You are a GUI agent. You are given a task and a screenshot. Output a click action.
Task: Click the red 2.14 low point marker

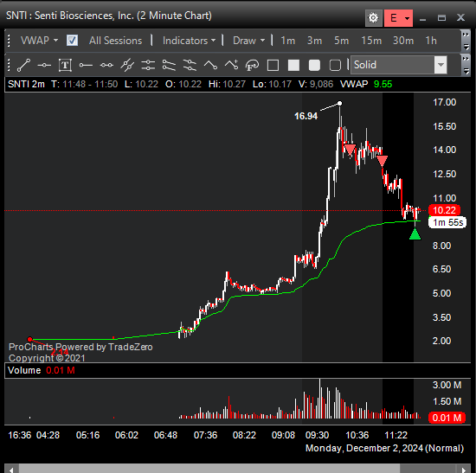29,339
